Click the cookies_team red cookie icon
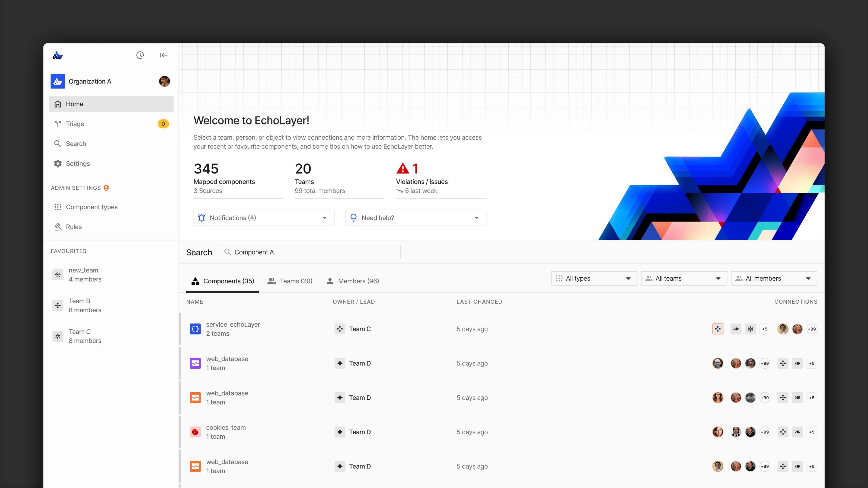 point(195,432)
